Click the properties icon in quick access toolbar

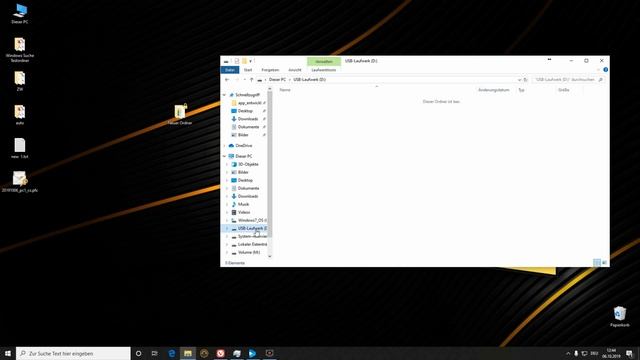pyautogui.click(x=237, y=61)
